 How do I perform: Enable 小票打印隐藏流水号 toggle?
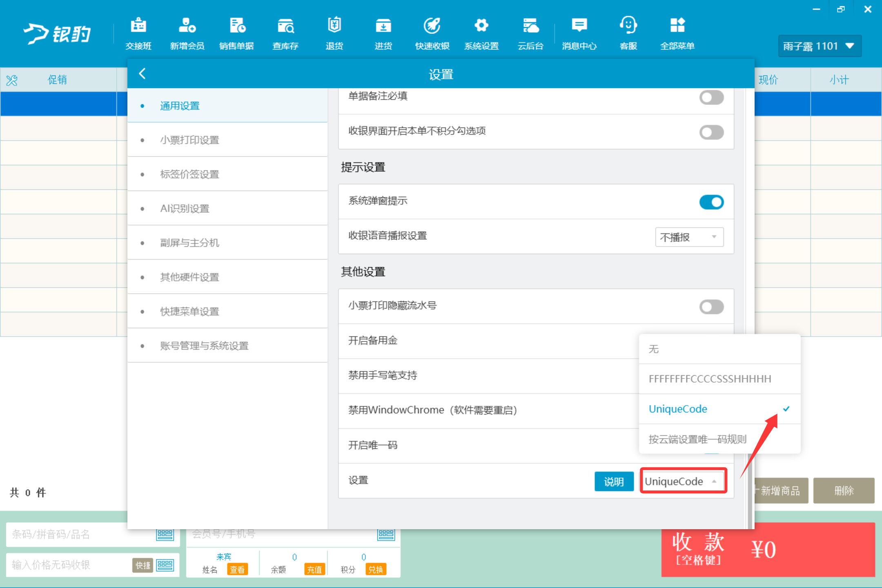click(711, 307)
